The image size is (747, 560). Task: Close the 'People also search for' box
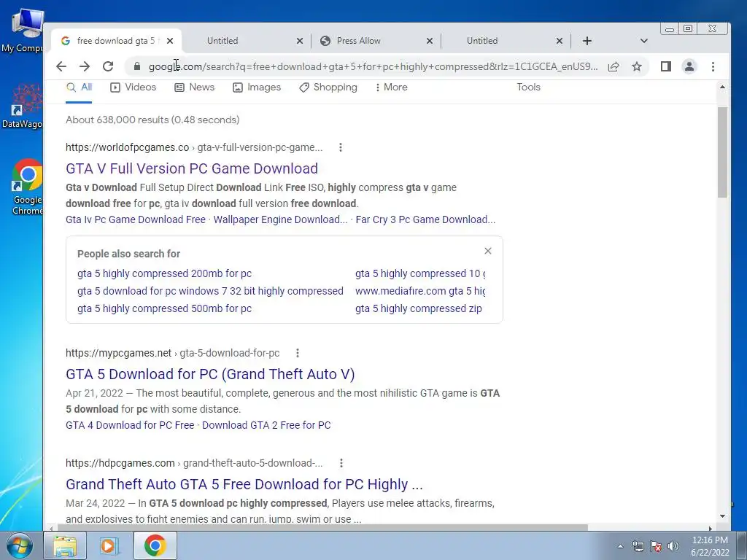pyautogui.click(x=488, y=251)
